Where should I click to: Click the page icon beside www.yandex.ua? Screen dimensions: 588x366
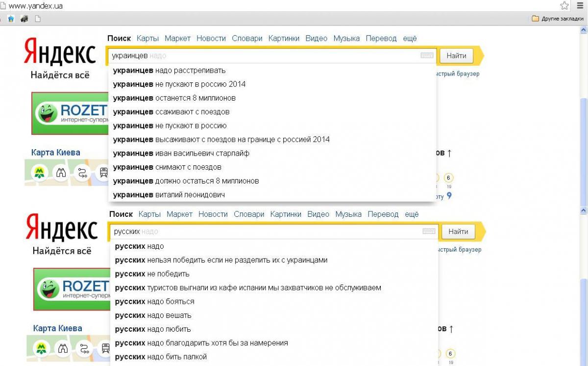[2, 6]
